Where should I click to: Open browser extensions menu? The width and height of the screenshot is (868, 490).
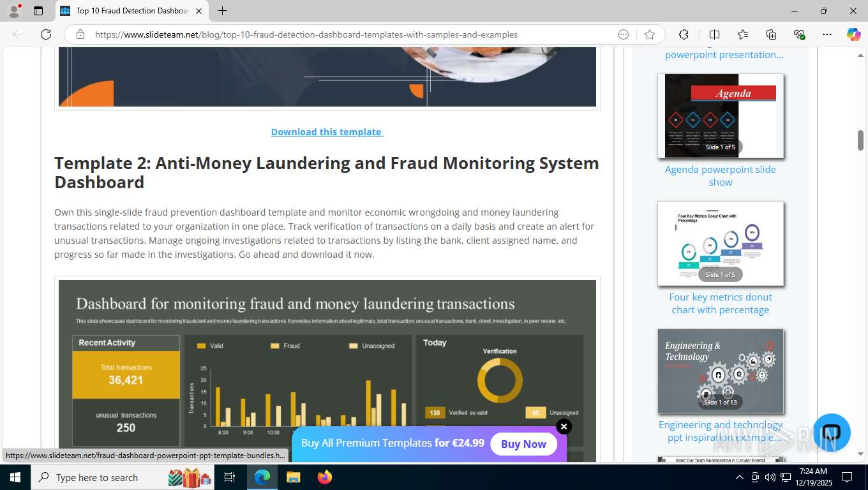click(x=684, y=34)
